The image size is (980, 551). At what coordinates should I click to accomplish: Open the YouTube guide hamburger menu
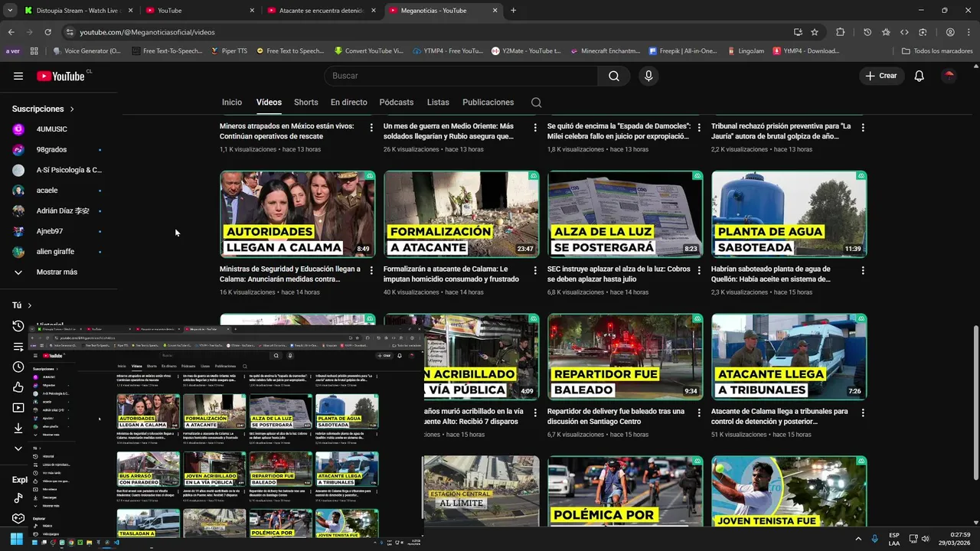(18, 76)
